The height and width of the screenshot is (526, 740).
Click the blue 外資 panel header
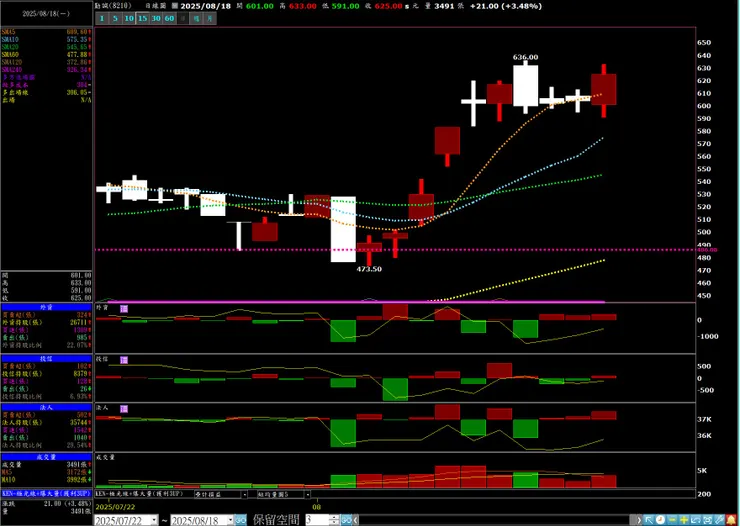(x=46, y=307)
